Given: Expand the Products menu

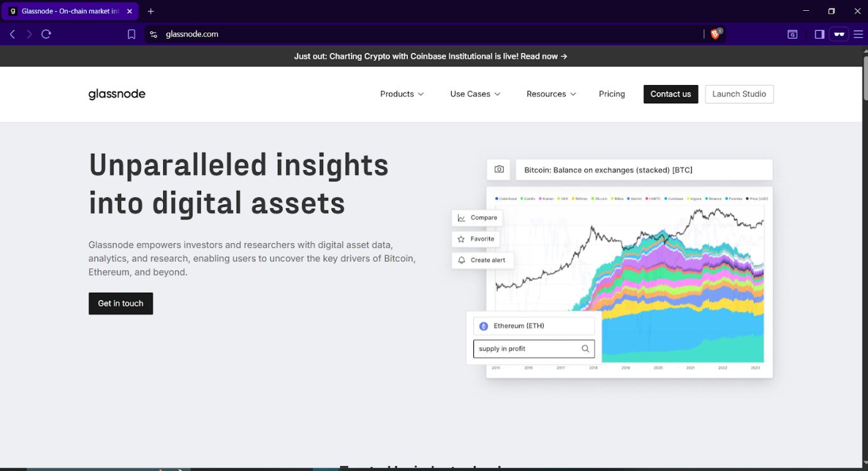Looking at the screenshot, I should click(x=402, y=94).
